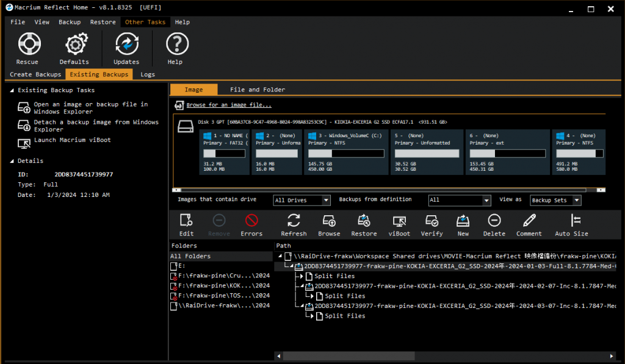Image resolution: width=625 pixels, height=364 pixels.
Task: Collapse the Details section
Action: point(12,161)
